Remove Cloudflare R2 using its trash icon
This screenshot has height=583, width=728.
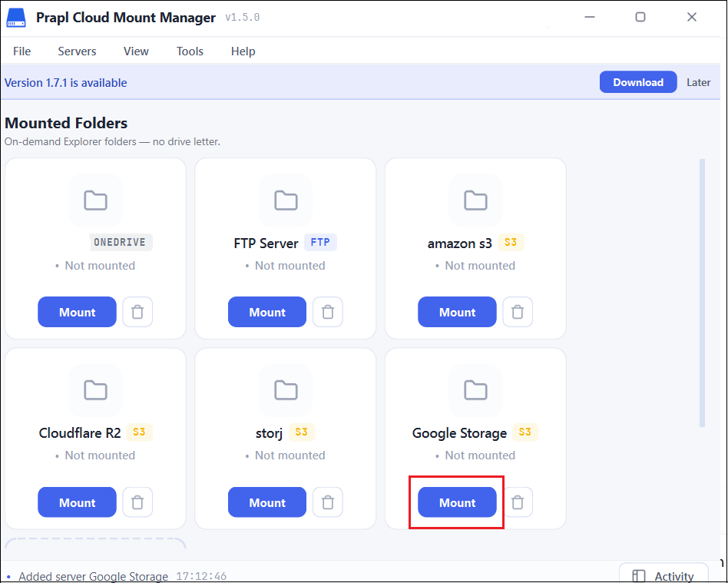tap(137, 502)
